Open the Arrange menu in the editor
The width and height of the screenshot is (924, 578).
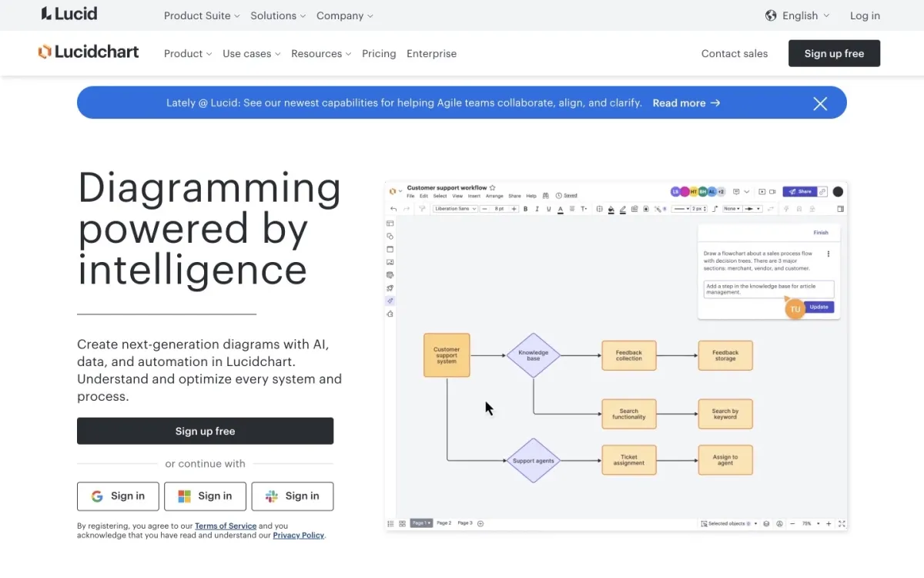tap(493, 196)
